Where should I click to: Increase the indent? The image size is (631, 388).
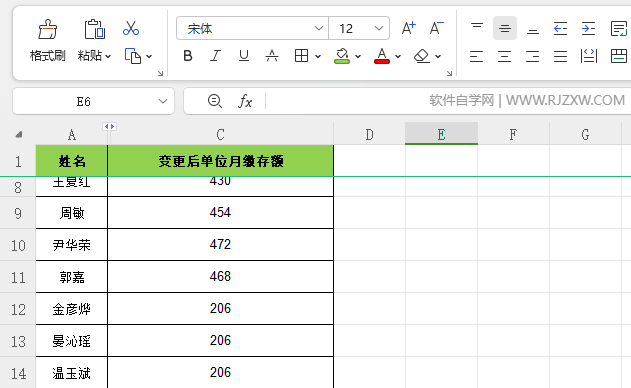click(x=588, y=28)
